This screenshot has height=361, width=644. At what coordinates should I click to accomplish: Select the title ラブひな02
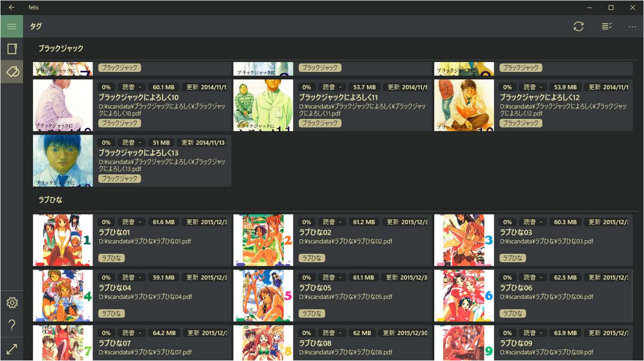(x=315, y=232)
